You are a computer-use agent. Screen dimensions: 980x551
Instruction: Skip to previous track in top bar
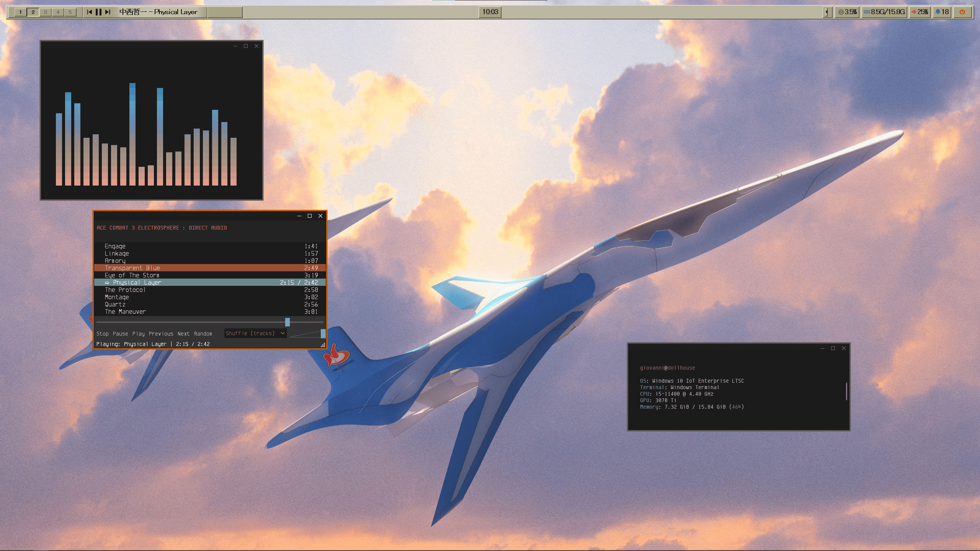click(90, 12)
